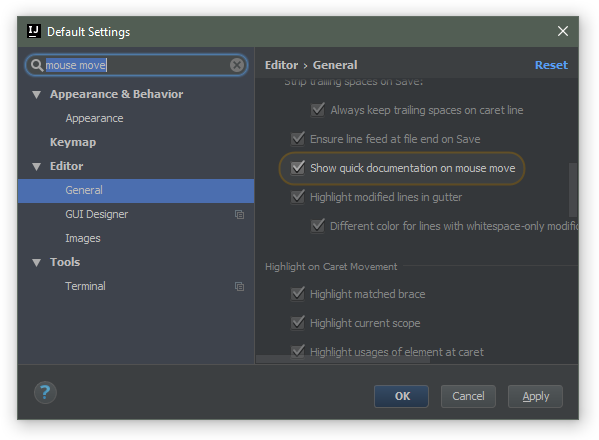The height and width of the screenshot is (440, 599).
Task: Click the magnifier search icon
Action: pyautogui.click(x=37, y=65)
